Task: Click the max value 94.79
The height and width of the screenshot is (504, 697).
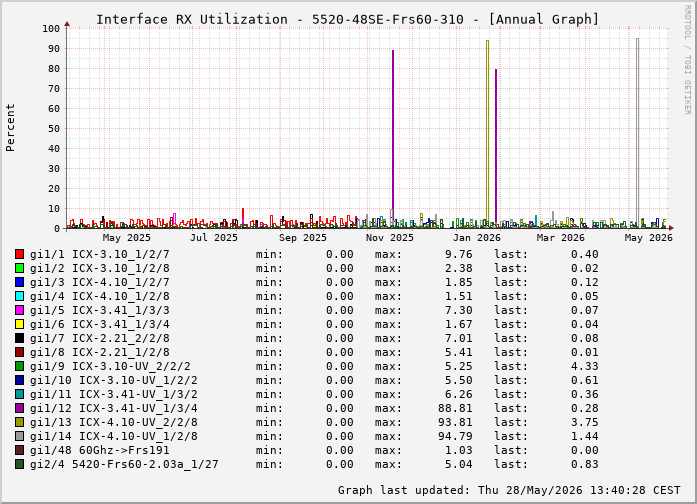Action: (455, 436)
